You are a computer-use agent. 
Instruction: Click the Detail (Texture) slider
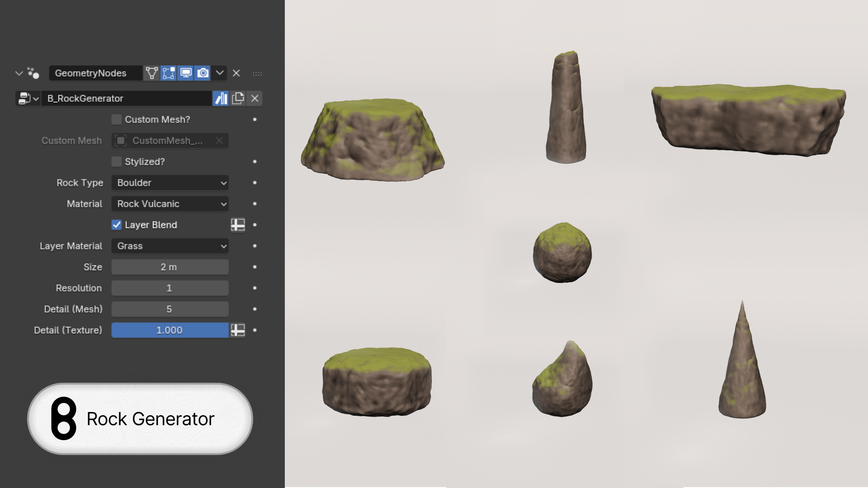(x=170, y=330)
